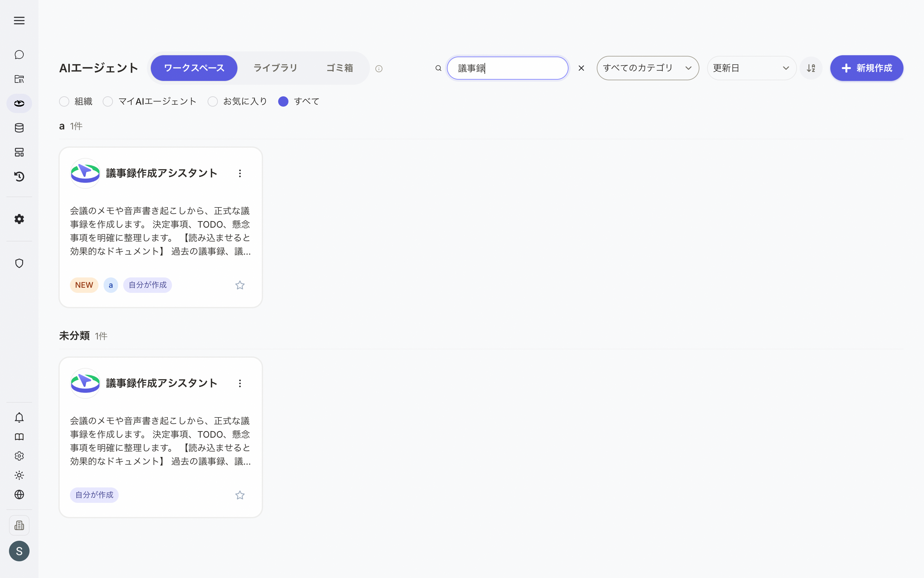
Task: Click the 'a' category badge on first card
Action: click(x=111, y=285)
